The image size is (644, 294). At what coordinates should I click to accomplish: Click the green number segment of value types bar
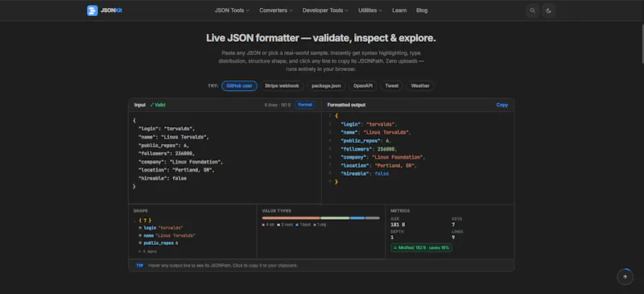tap(335, 218)
